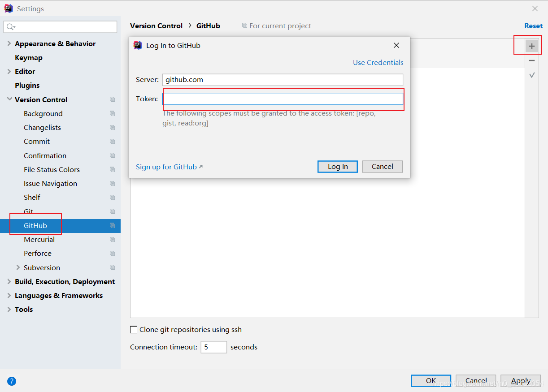The image size is (548, 392).
Task: Expand Languages & Frameworks section
Action: 9,295
